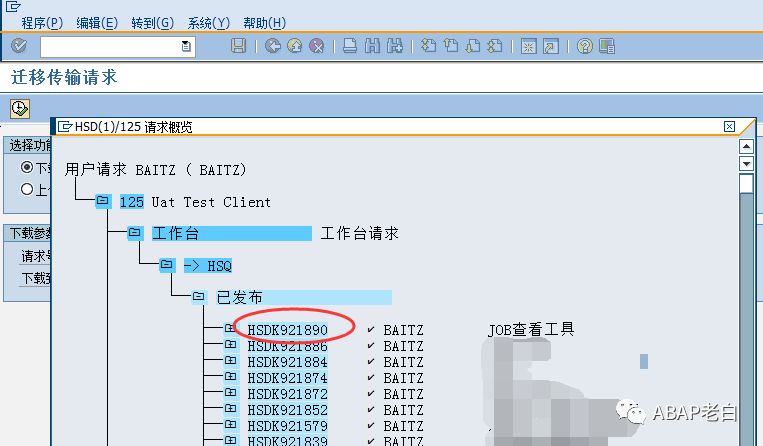
Task: Click the red Cancel icon
Action: pos(317,46)
